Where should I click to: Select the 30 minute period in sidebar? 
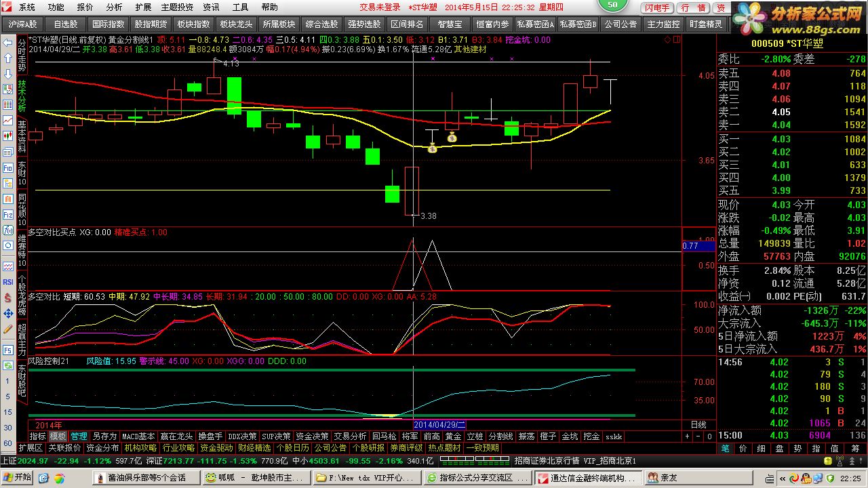(7, 428)
